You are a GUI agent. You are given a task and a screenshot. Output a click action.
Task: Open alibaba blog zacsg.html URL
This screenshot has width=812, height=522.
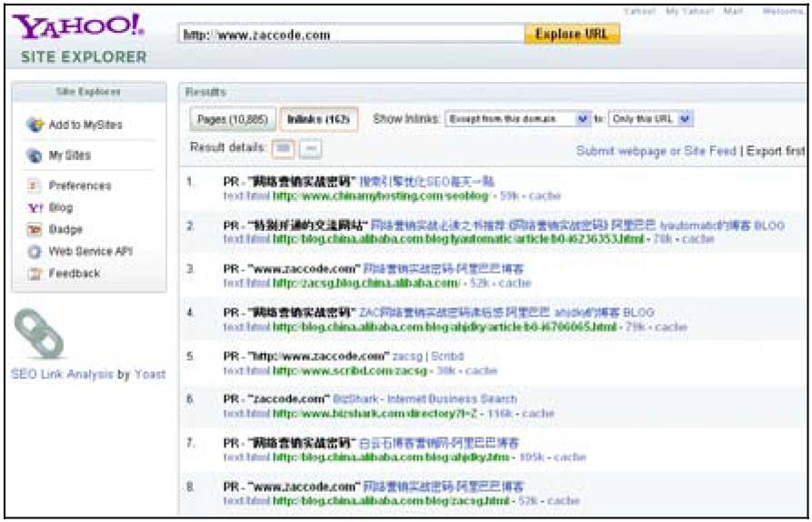(x=391, y=500)
